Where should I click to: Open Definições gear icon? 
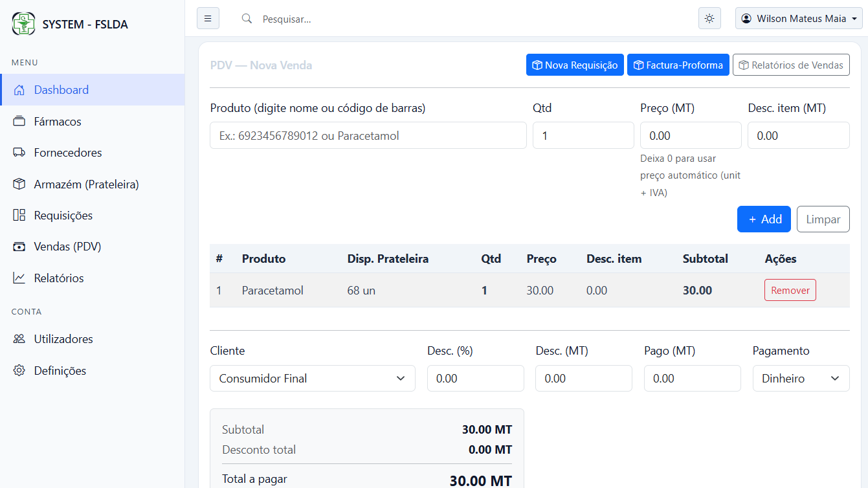tap(19, 371)
